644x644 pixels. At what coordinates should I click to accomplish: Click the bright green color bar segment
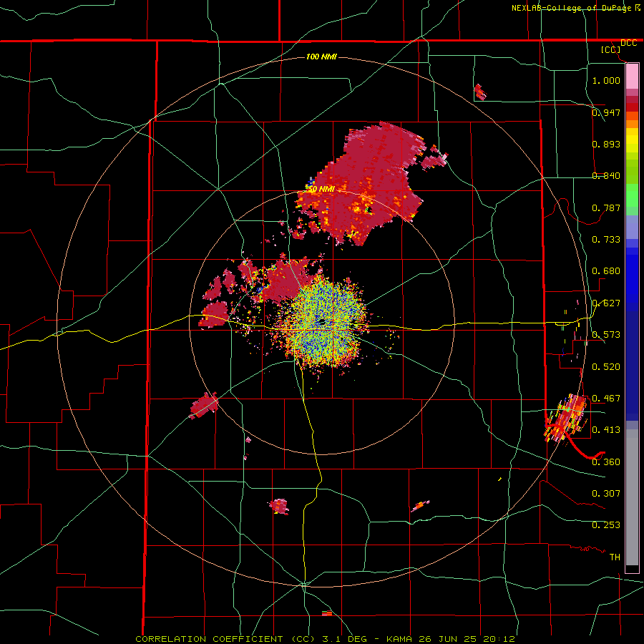tap(632, 195)
